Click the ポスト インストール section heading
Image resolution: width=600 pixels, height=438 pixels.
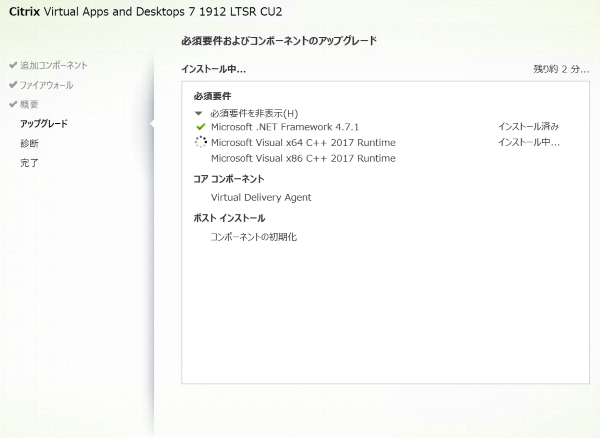tap(230, 218)
